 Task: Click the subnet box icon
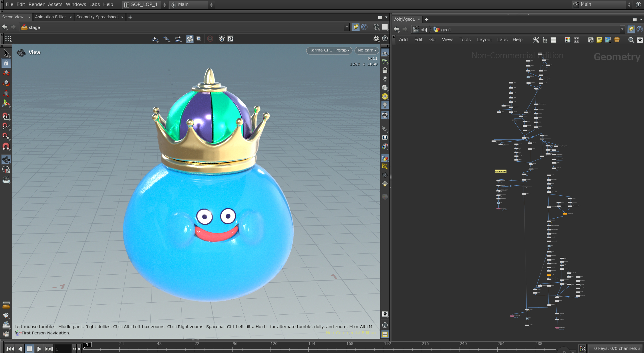pos(617,40)
